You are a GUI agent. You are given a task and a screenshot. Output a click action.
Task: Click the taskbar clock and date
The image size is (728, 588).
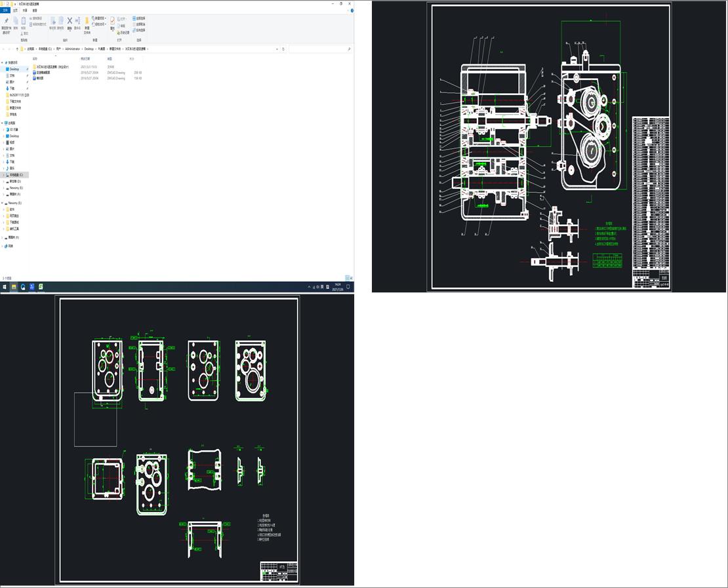point(338,287)
